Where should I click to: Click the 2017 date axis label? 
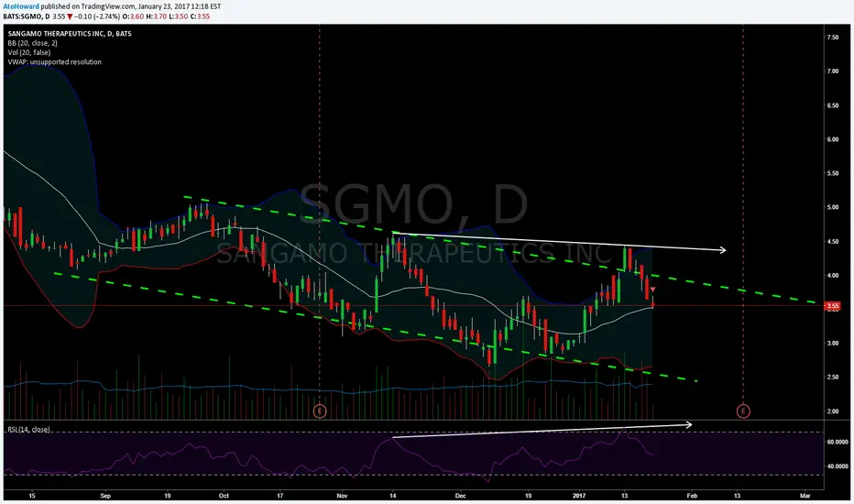[x=579, y=496]
